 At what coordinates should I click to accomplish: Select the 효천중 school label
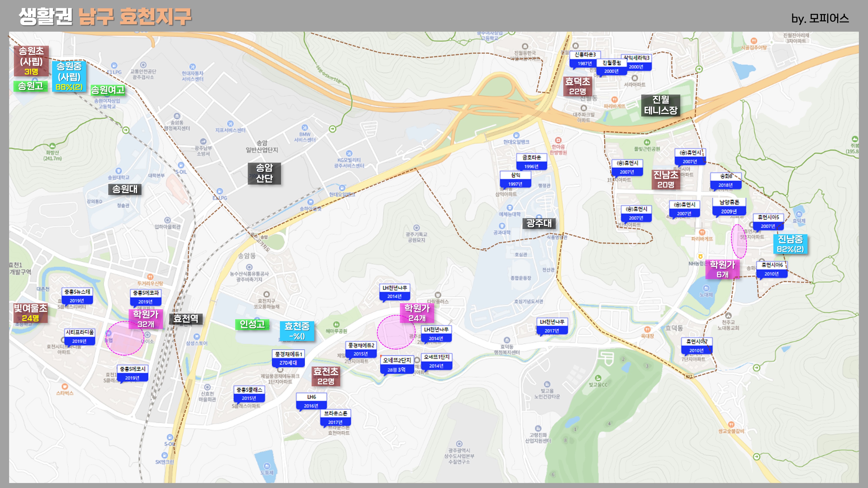(x=297, y=331)
